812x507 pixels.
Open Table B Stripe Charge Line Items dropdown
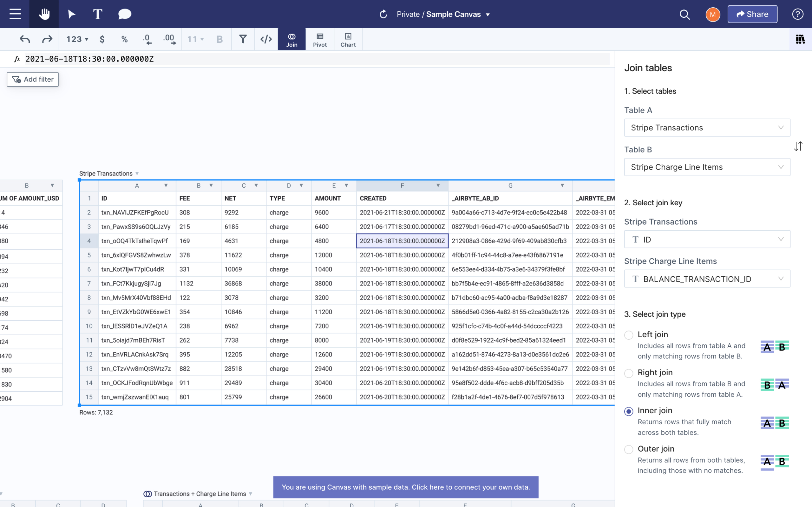coord(707,167)
